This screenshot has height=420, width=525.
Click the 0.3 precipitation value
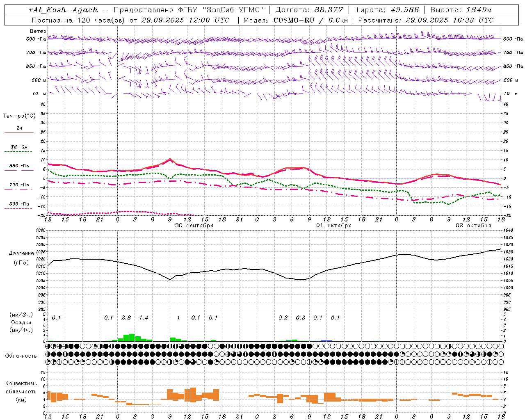click(x=301, y=318)
